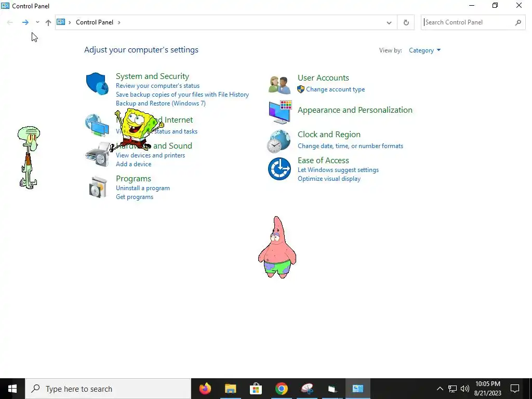Click the Appearance and Personalization monitor icon

[x=280, y=112]
